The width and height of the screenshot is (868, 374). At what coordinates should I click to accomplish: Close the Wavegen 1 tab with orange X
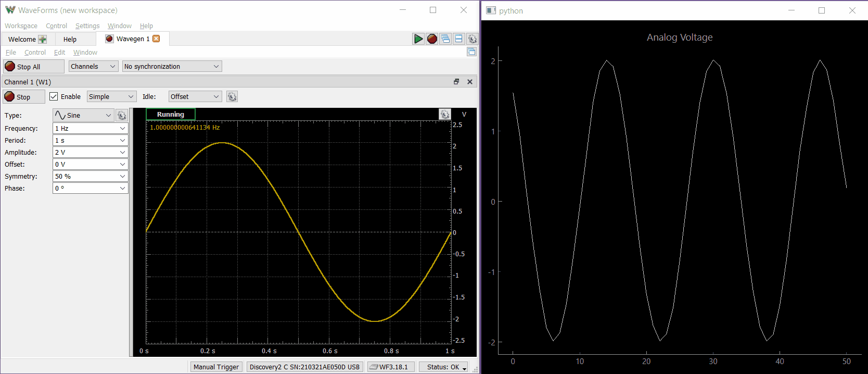pos(156,39)
